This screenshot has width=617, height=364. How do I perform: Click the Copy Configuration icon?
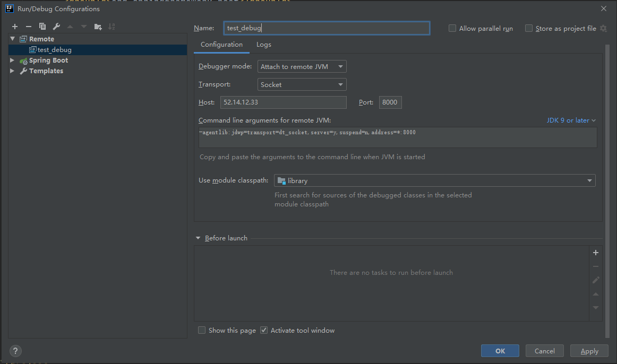coord(42,27)
